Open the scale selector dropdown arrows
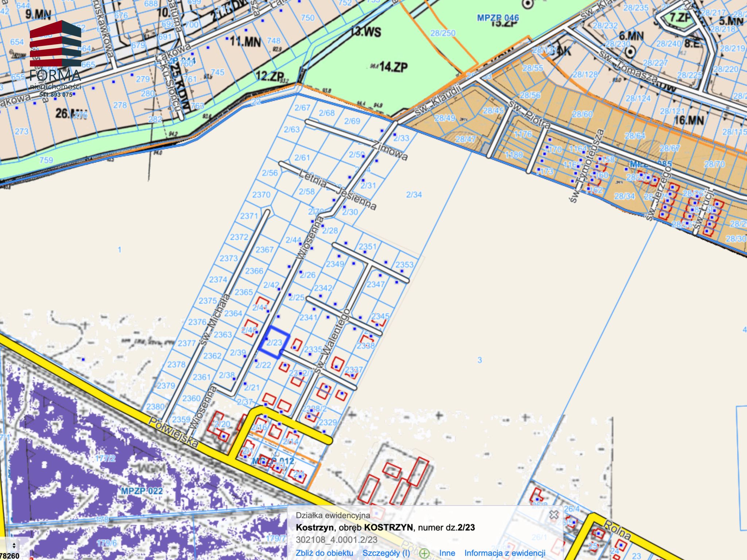 click(x=14, y=546)
